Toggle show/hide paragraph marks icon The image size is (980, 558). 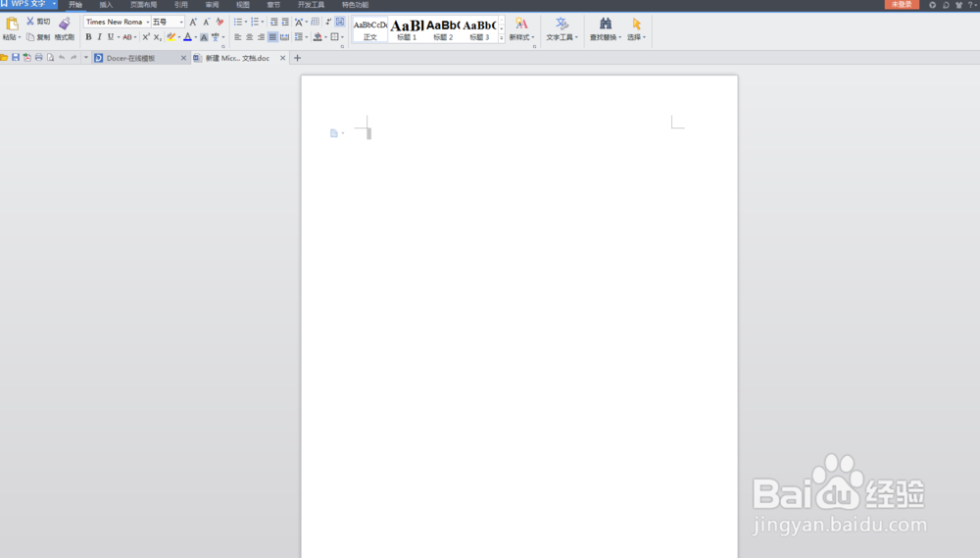328,22
